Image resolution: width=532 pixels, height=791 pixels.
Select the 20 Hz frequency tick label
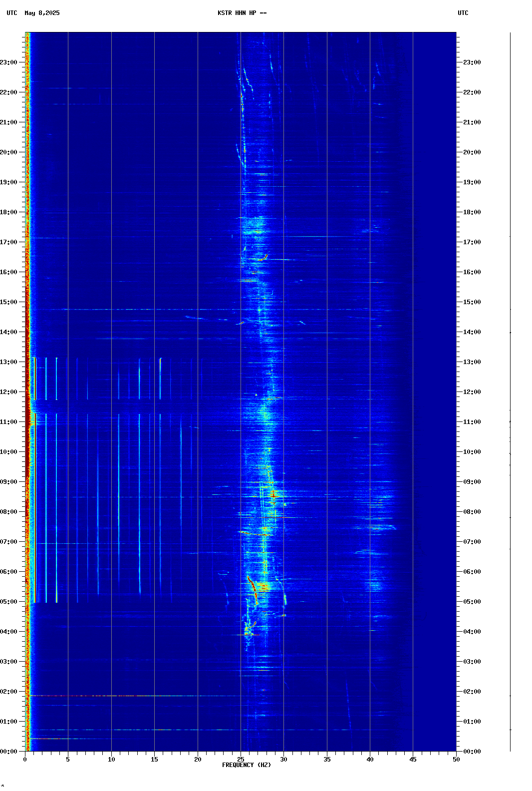tap(198, 760)
